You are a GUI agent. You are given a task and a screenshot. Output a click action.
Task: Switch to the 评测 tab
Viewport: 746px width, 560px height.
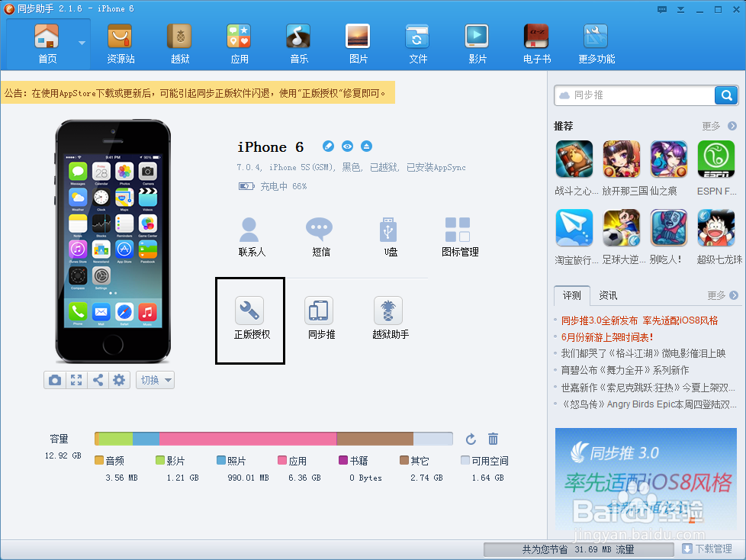point(572,295)
